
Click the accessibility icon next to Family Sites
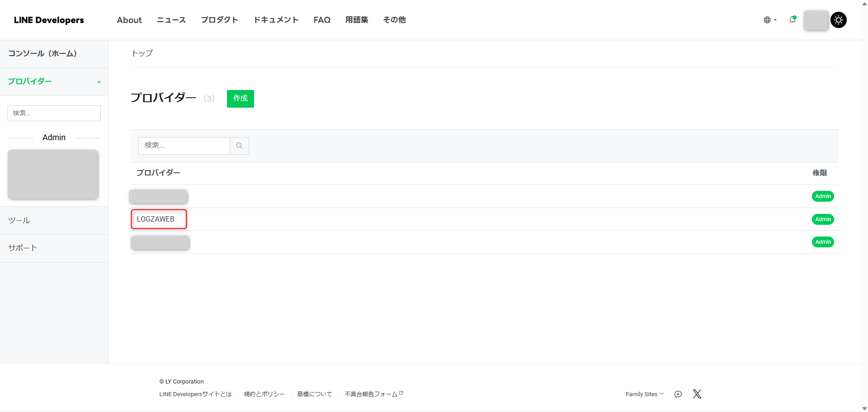click(x=678, y=394)
